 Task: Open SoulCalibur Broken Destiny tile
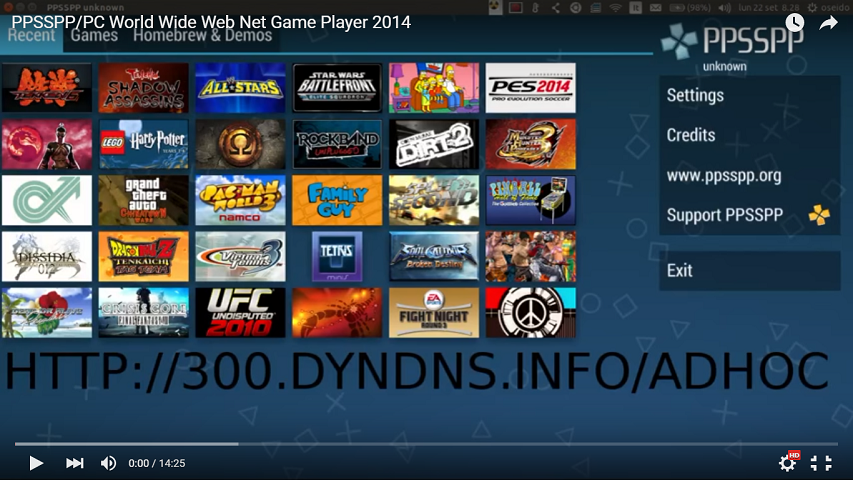tap(434, 256)
